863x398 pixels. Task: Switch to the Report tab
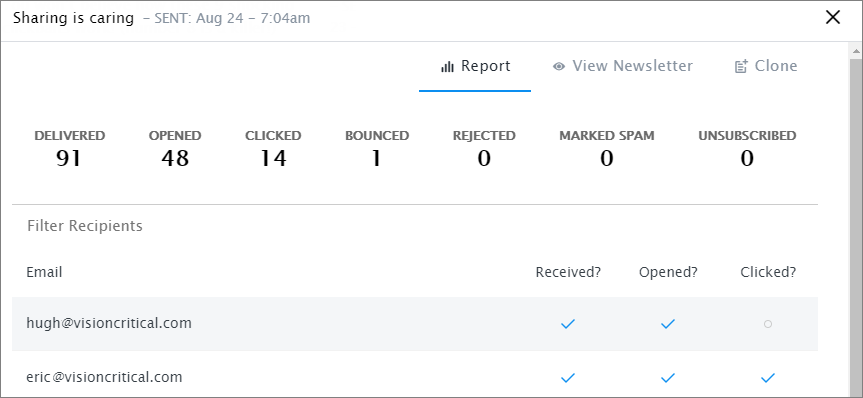click(x=475, y=67)
